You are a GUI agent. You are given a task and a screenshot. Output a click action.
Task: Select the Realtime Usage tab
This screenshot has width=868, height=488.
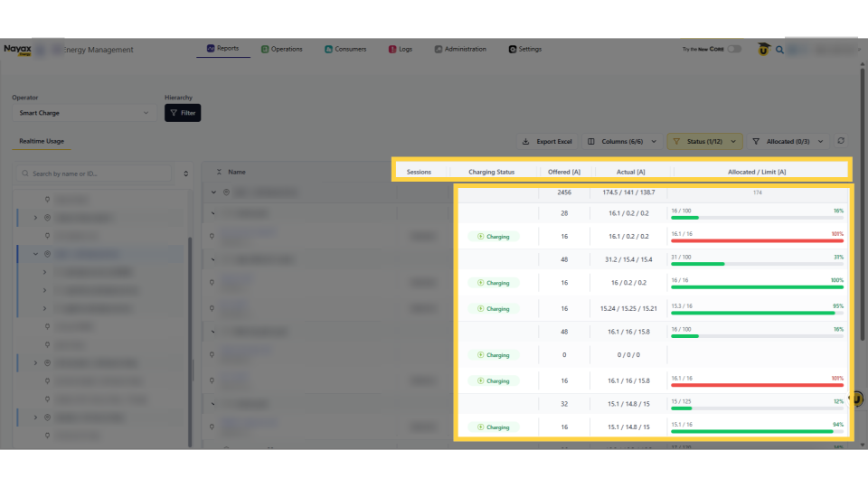(42, 141)
